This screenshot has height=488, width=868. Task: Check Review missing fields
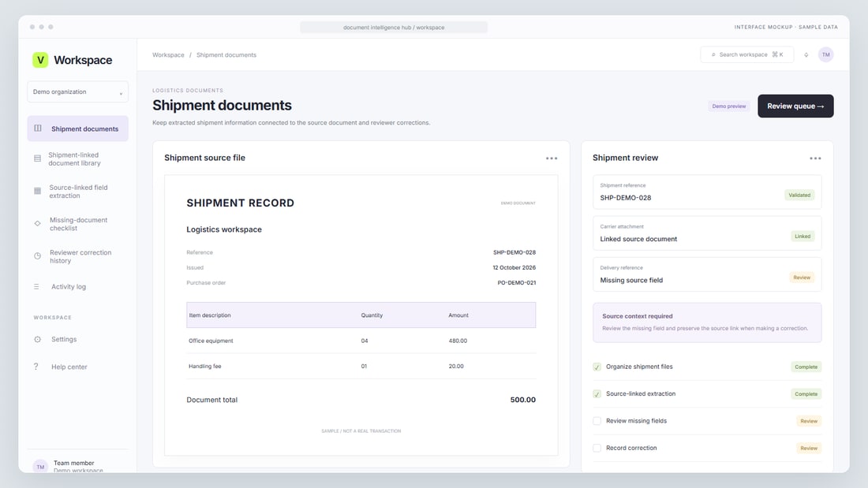pos(597,421)
